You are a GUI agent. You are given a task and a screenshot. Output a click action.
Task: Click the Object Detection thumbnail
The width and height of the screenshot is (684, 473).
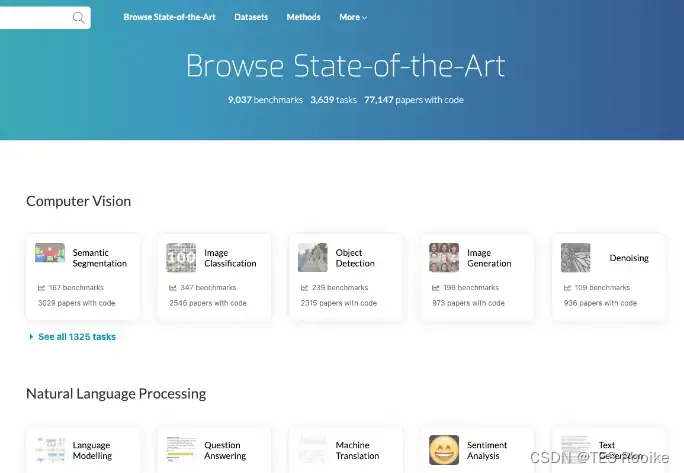pos(312,257)
